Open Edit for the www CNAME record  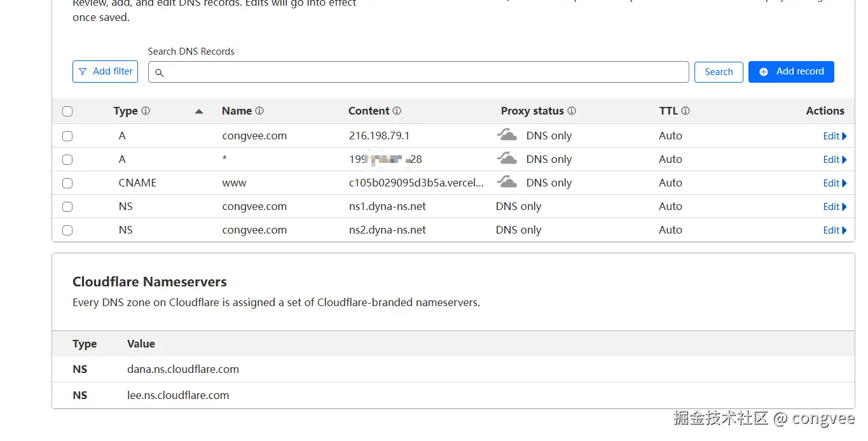834,183
